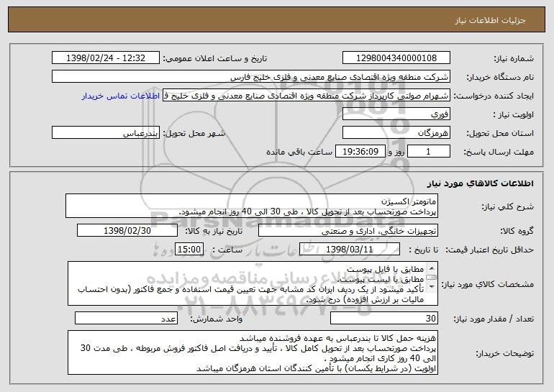Click the اطلاعات کالاهای مورد نیاز section heading

point(480,183)
